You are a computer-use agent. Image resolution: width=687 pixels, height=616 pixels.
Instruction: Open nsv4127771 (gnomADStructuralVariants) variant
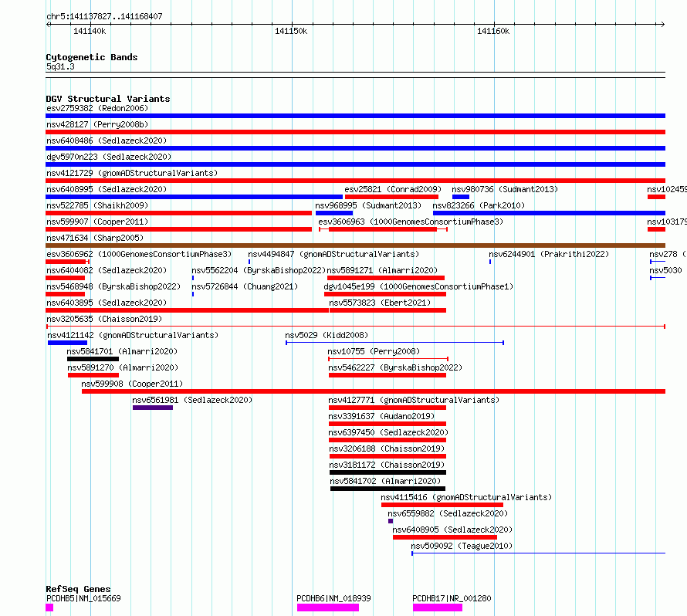pyautogui.click(x=414, y=400)
